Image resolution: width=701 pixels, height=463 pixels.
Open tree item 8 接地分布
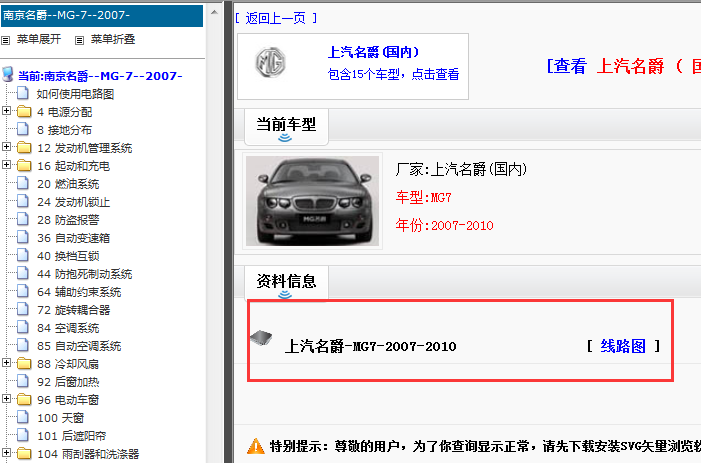(x=64, y=130)
